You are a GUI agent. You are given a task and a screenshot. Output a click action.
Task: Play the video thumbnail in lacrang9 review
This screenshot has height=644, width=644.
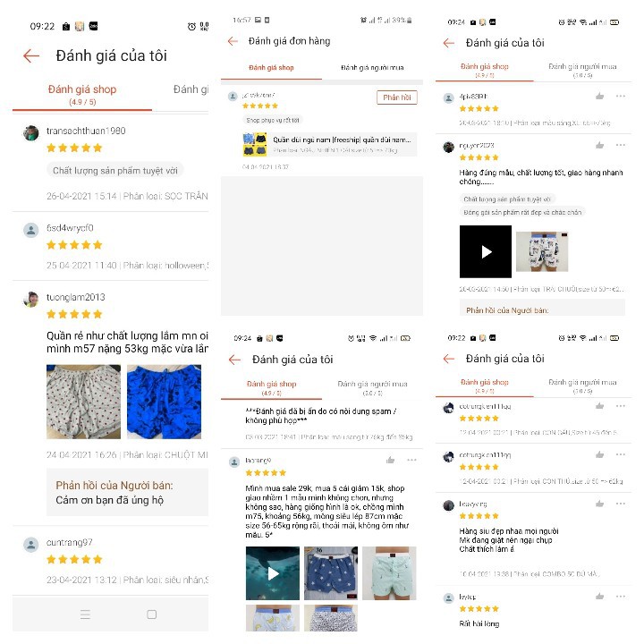pyautogui.click(x=273, y=573)
